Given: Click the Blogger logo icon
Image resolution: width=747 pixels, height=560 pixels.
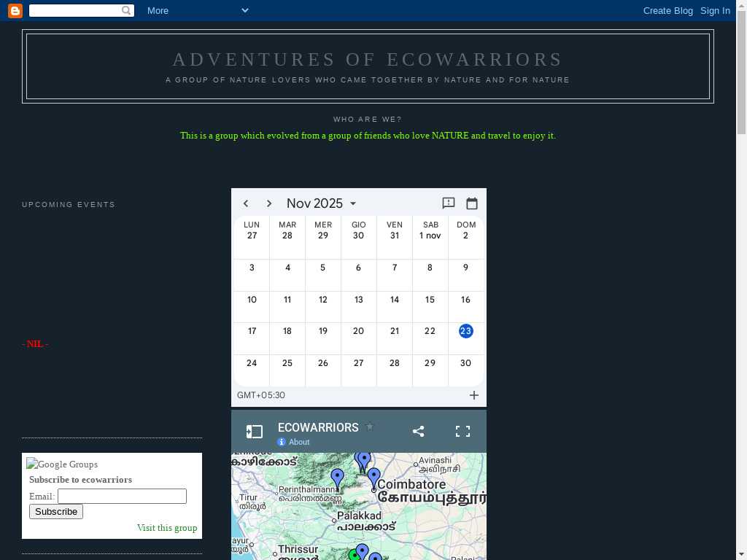Looking at the screenshot, I should 15,10.
